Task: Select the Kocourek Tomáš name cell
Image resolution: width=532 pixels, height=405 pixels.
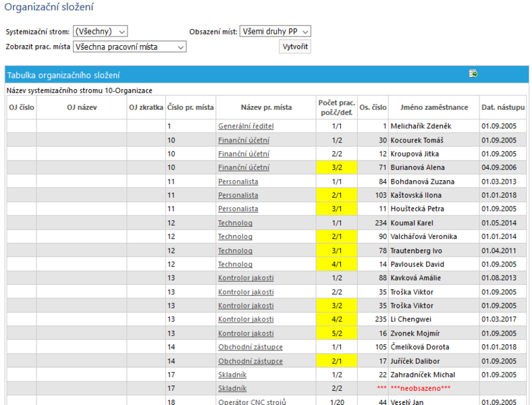Action: coord(434,140)
